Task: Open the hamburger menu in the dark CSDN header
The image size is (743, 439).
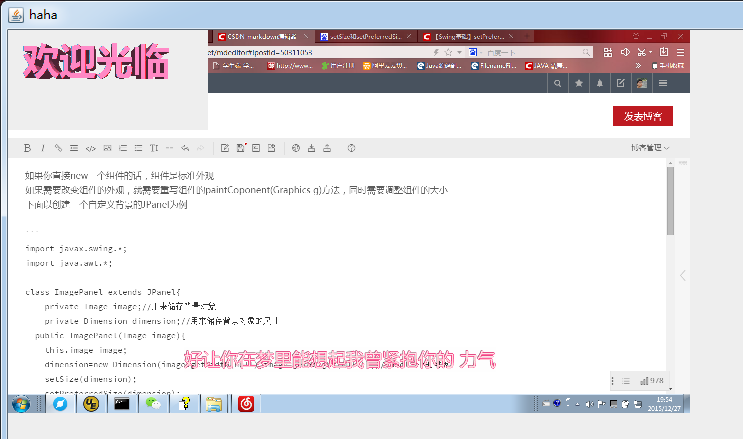Action: [663, 83]
